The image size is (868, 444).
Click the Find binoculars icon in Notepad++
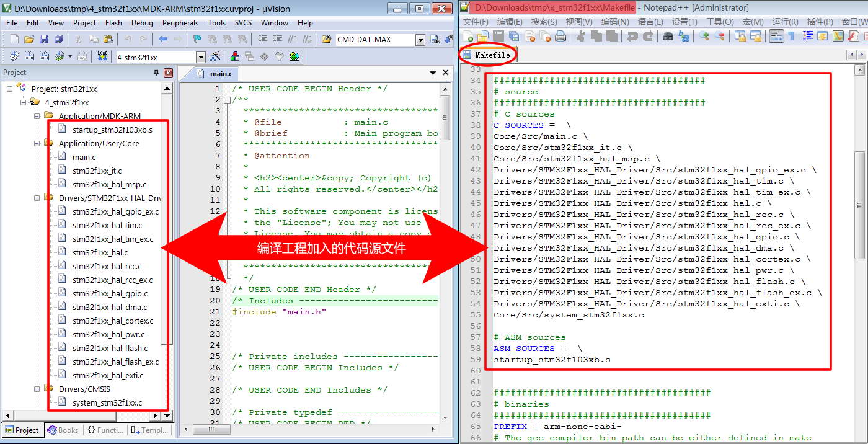point(668,36)
